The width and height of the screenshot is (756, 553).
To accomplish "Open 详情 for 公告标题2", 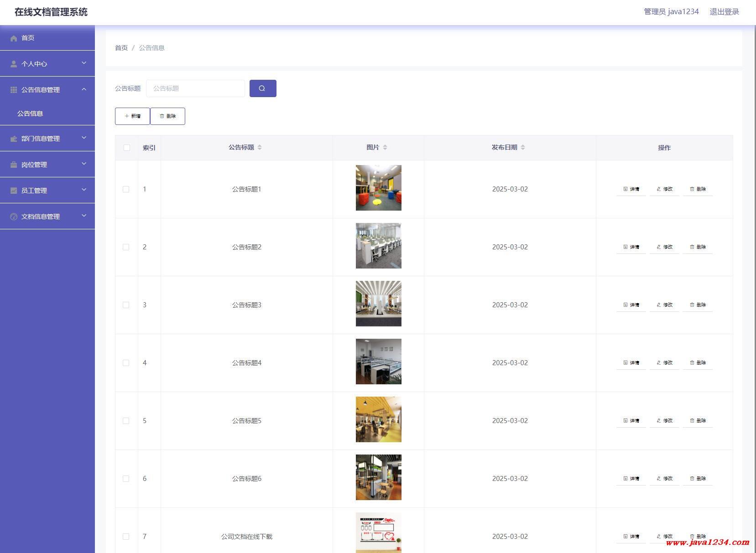I will (631, 247).
